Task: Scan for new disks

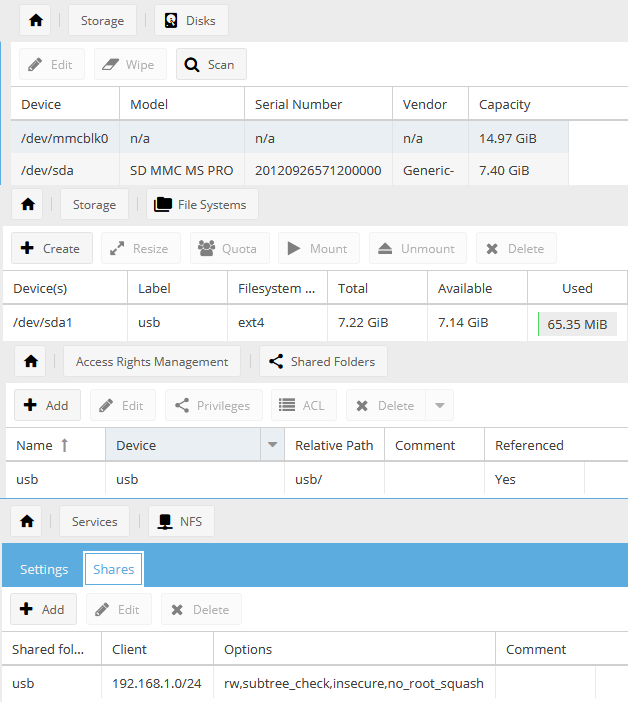Action: [x=211, y=65]
